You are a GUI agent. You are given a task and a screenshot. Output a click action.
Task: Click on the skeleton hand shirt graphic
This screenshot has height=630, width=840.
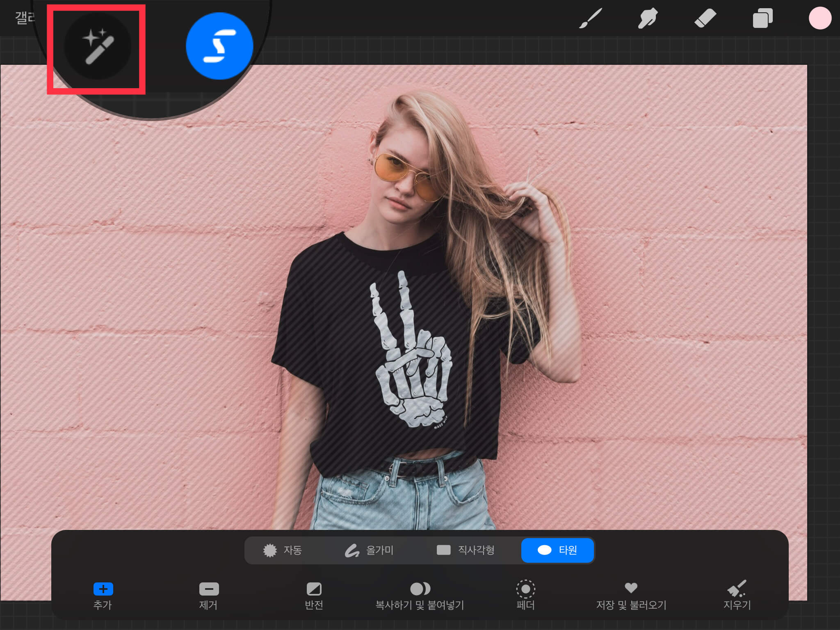click(x=410, y=357)
